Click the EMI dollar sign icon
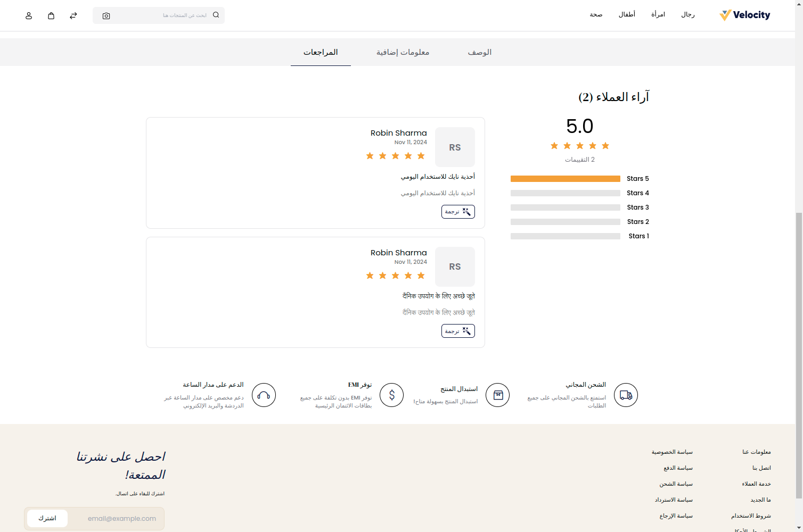Image resolution: width=803 pixels, height=532 pixels. (x=392, y=395)
